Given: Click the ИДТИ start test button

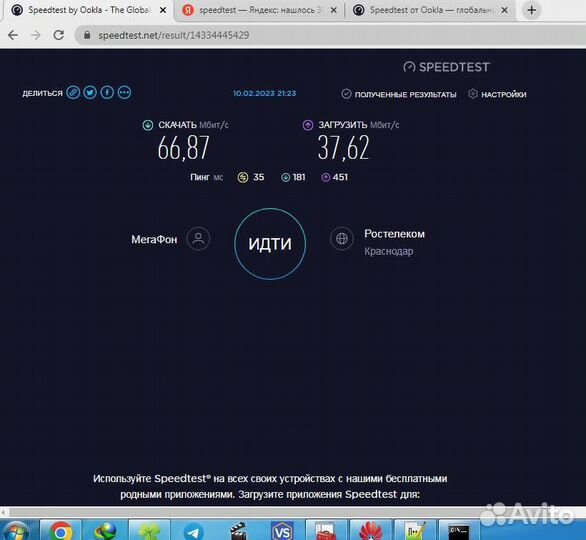Looking at the screenshot, I should pos(270,244).
